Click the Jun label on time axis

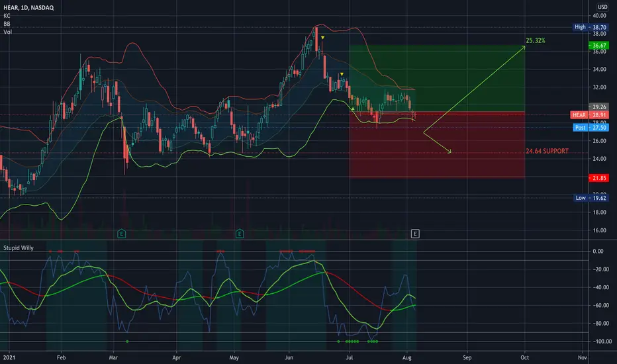click(x=289, y=357)
